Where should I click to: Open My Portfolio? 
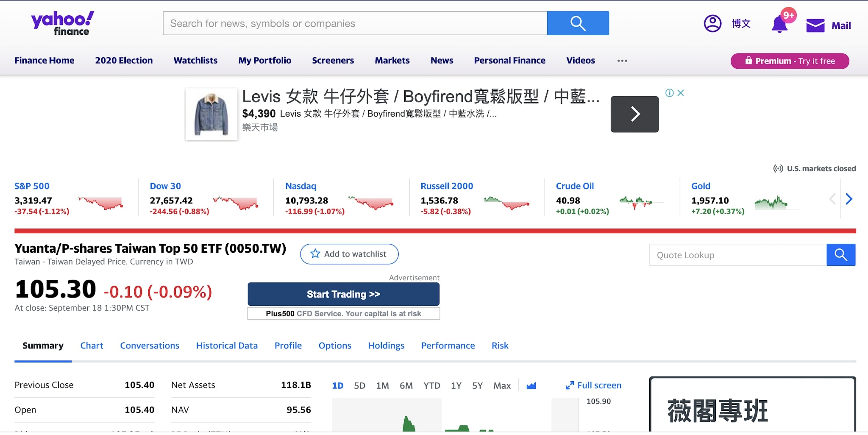click(265, 60)
